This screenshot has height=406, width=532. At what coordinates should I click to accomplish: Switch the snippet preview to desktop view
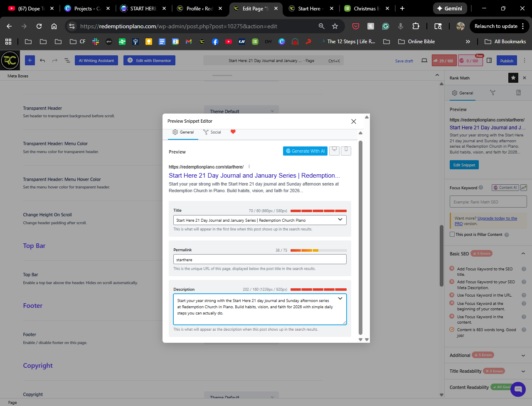(334, 150)
